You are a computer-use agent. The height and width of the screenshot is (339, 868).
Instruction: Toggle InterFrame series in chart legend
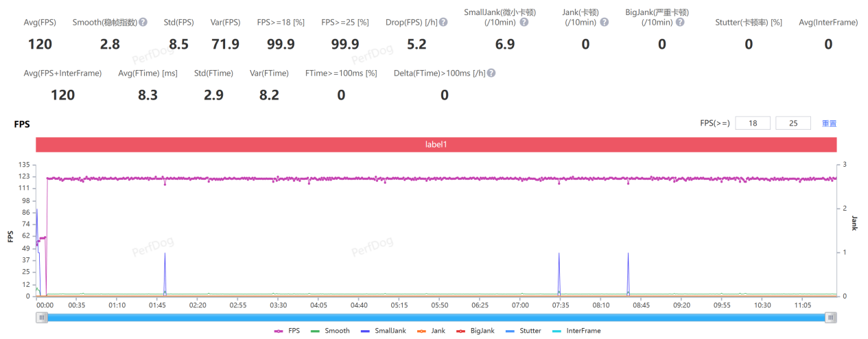pyautogui.click(x=575, y=331)
